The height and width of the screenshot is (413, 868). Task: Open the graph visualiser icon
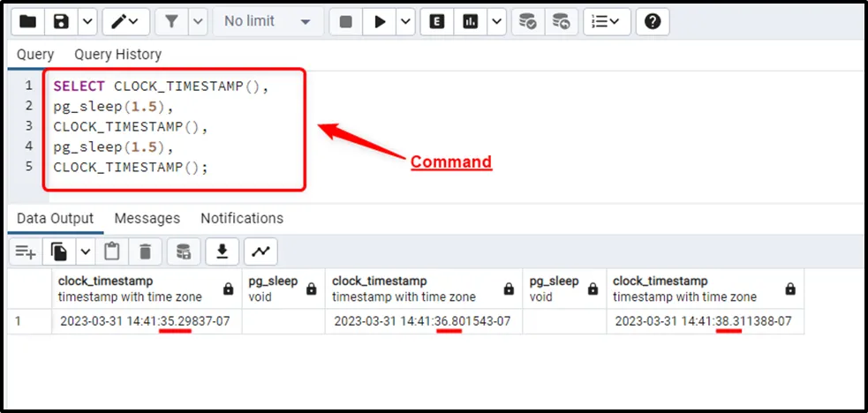point(260,252)
